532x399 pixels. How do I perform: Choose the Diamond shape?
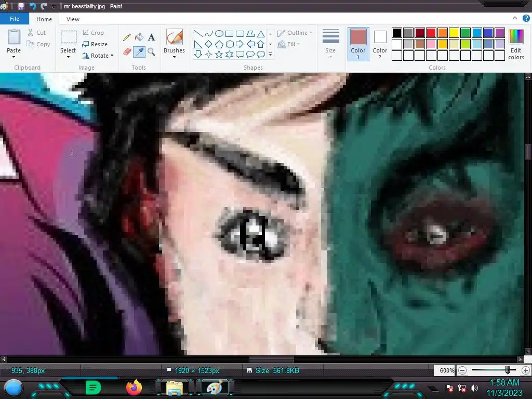[209, 44]
